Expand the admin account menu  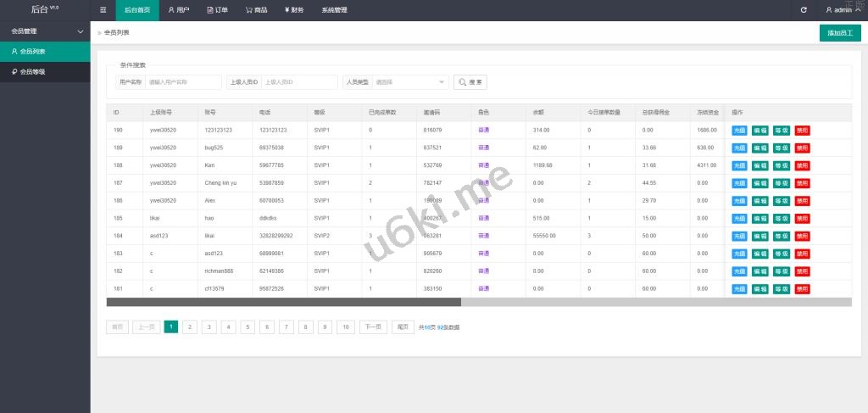[842, 10]
